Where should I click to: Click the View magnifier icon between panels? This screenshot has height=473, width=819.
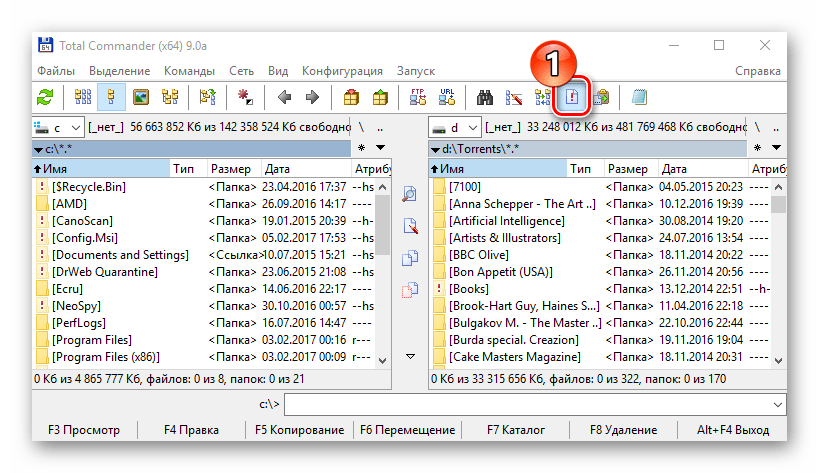[x=410, y=194]
